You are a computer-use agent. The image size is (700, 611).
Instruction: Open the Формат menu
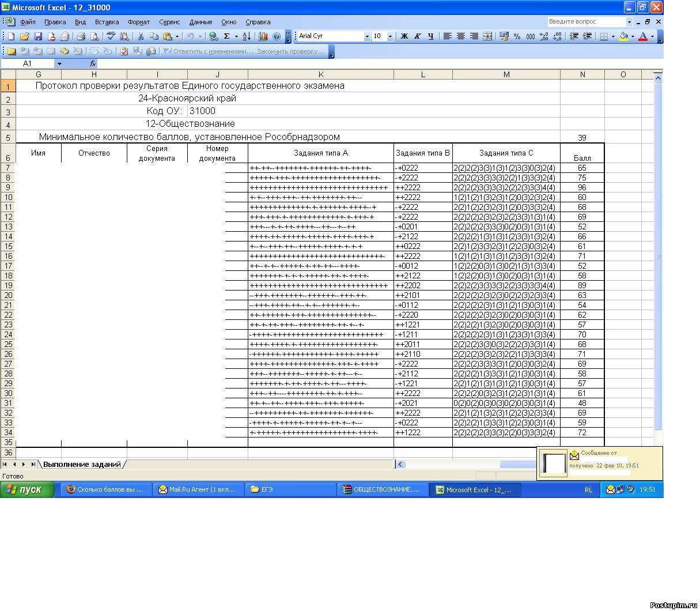coord(138,22)
